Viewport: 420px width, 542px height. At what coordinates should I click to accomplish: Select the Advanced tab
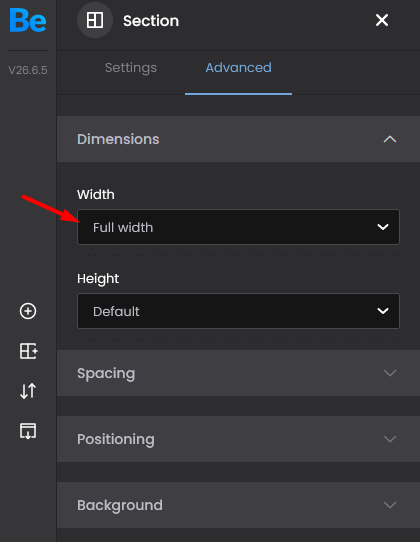click(239, 68)
